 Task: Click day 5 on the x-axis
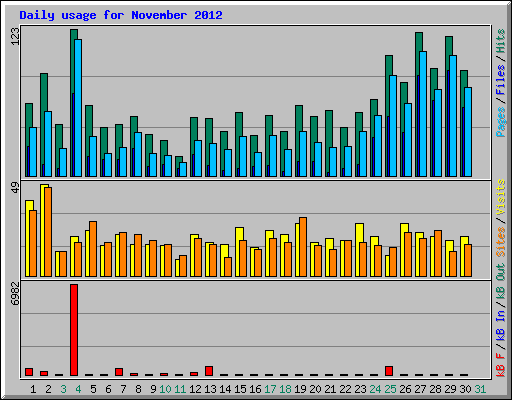[93, 389]
